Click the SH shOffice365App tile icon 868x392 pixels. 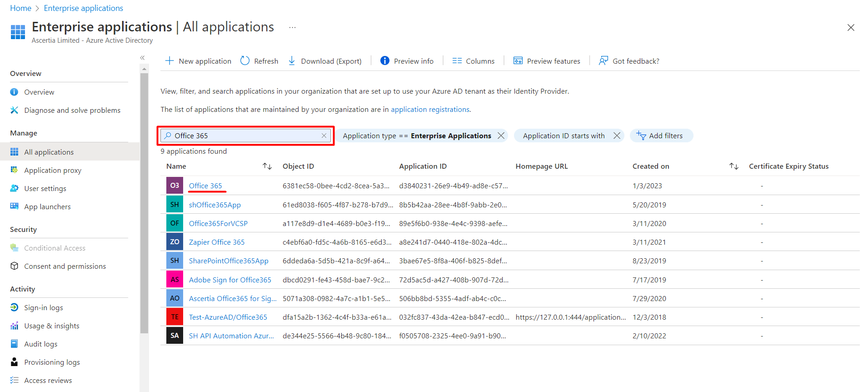175,205
